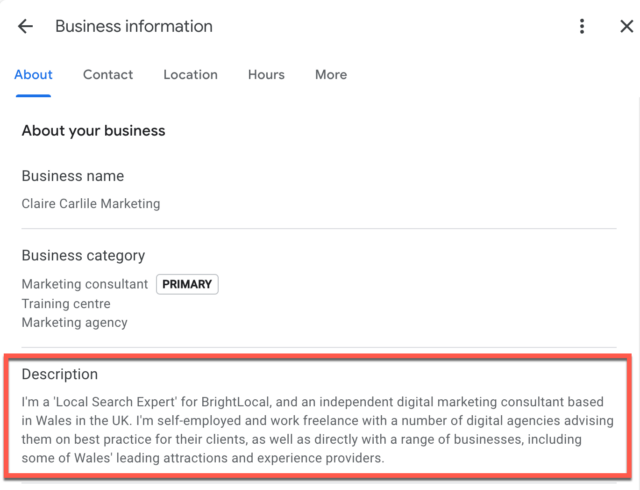
Task: Go to the Hours tab
Action: coord(266,75)
